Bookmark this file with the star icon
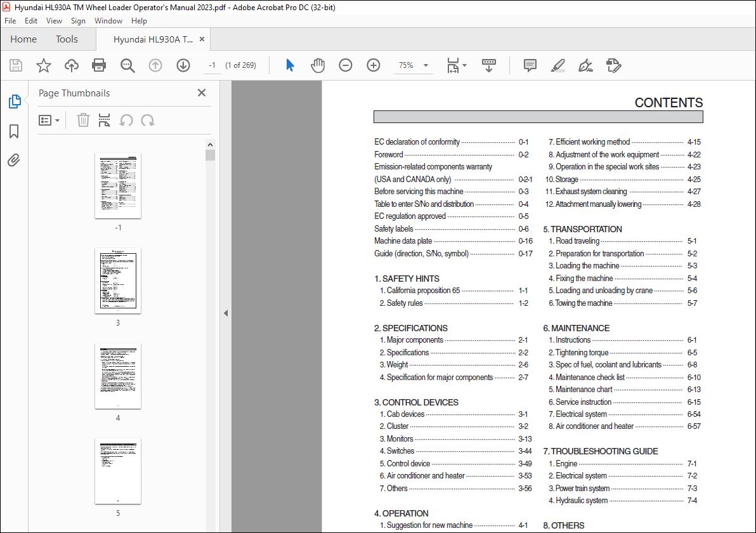The width and height of the screenshot is (756, 533). [43, 65]
